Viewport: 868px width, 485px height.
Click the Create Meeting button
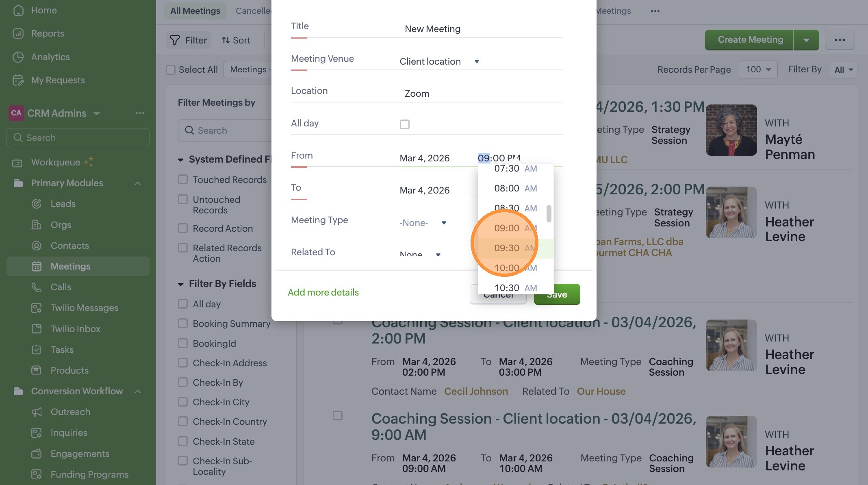point(750,40)
